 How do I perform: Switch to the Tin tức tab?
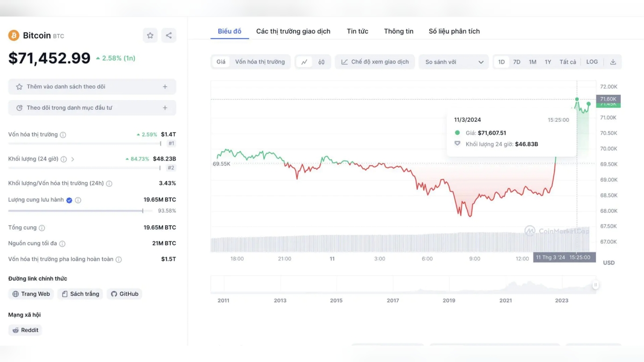tap(357, 31)
